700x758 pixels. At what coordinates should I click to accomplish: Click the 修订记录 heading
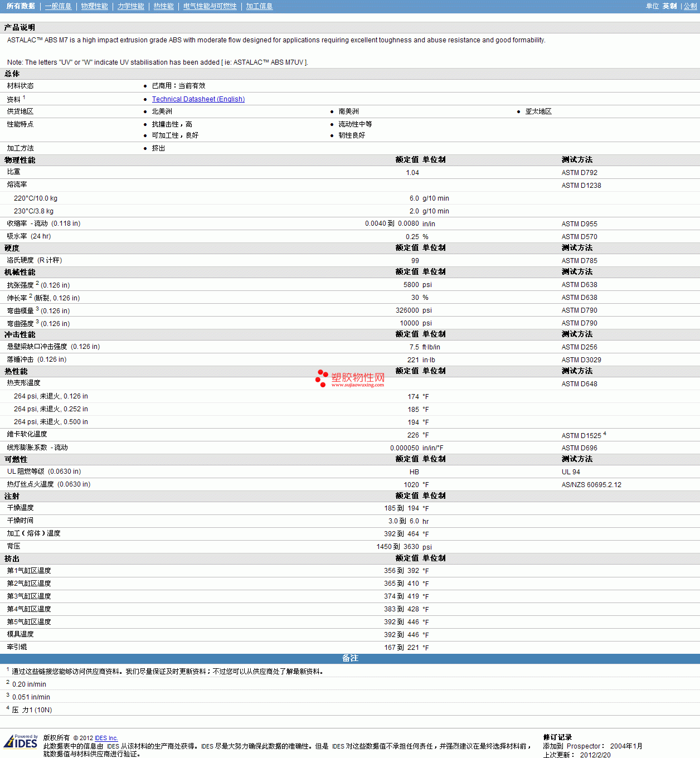[x=557, y=737]
